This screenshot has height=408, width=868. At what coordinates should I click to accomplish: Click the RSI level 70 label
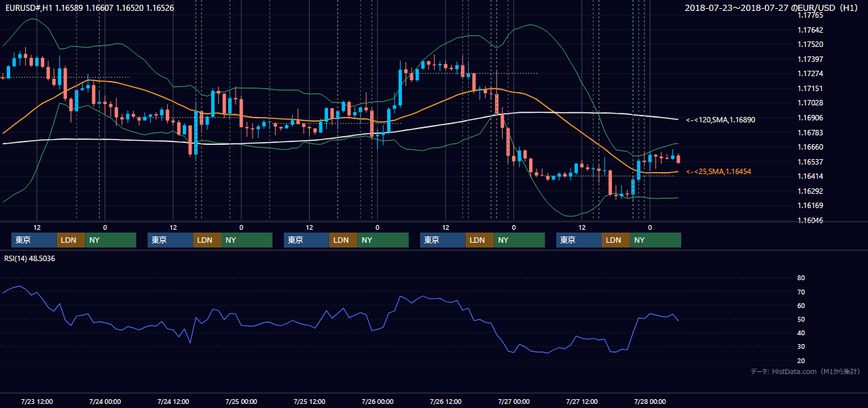pos(801,292)
